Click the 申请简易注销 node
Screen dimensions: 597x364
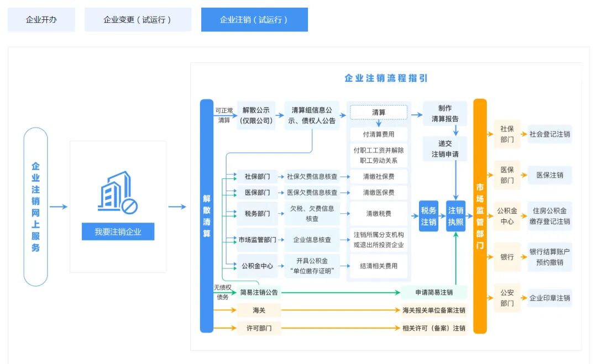(x=433, y=292)
